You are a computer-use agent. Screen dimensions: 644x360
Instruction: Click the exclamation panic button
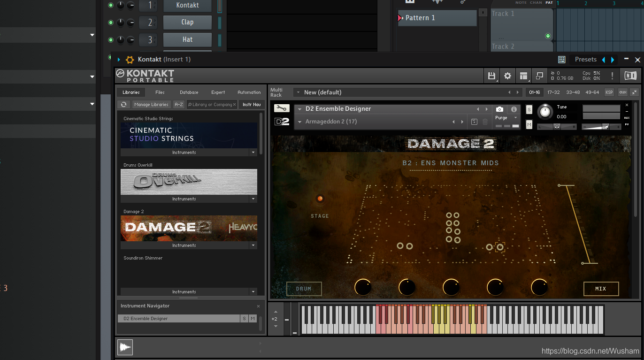[x=612, y=76]
